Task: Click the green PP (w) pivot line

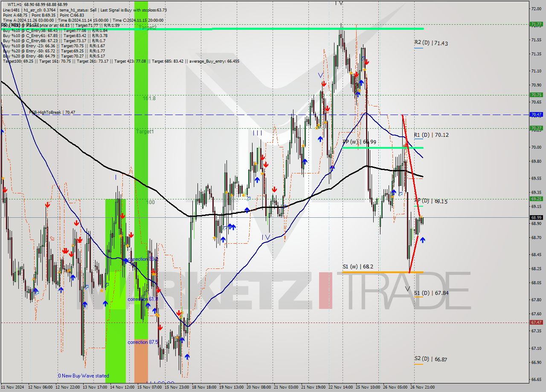Action: pyautogui.click(x=383, y=147)
